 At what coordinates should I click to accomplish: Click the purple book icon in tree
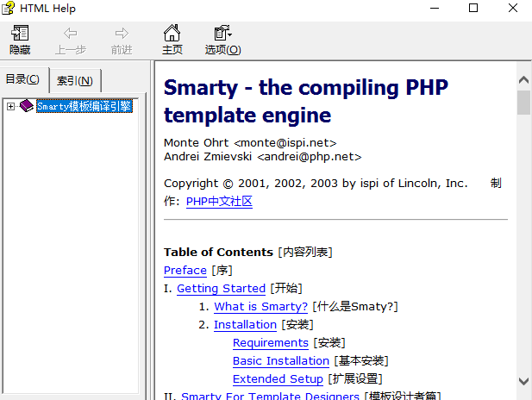click(27, 106)
